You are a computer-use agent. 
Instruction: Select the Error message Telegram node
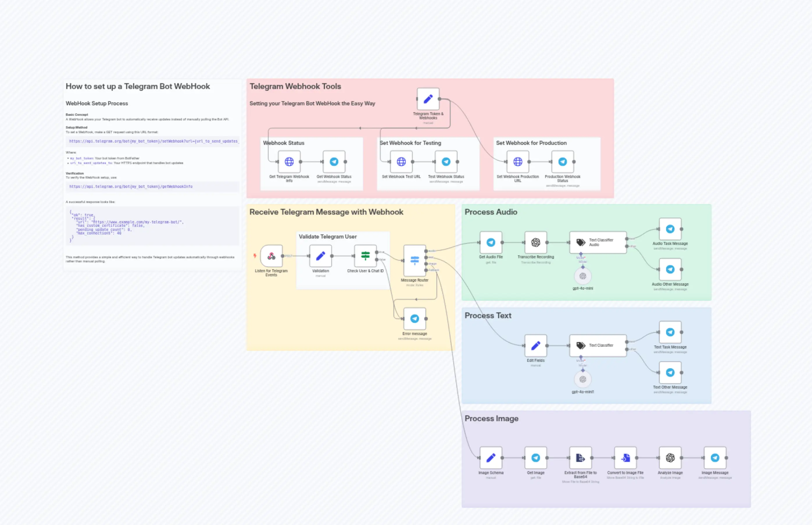coord(414,318)
